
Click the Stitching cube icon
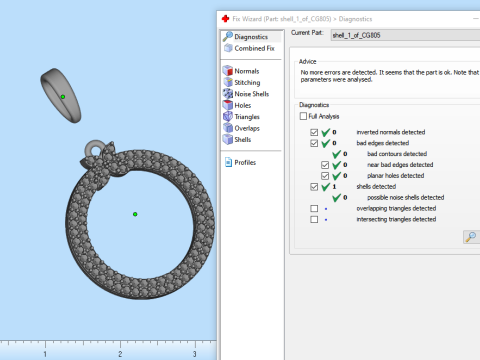tap(228, 82)
